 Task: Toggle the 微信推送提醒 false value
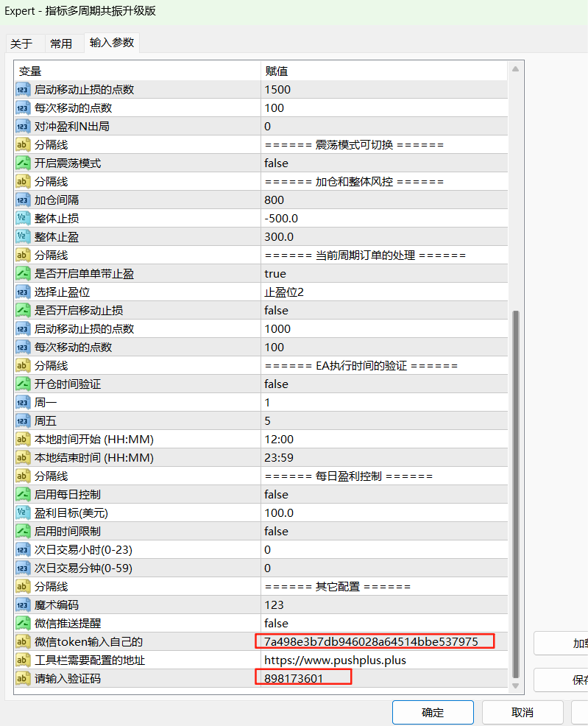[x=384, y=623]
